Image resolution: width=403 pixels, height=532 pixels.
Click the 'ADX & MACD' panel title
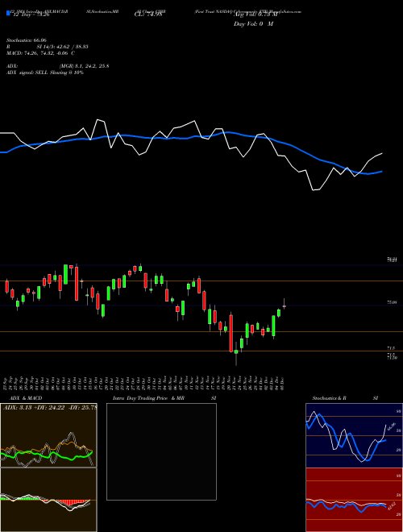click(26, 398)
